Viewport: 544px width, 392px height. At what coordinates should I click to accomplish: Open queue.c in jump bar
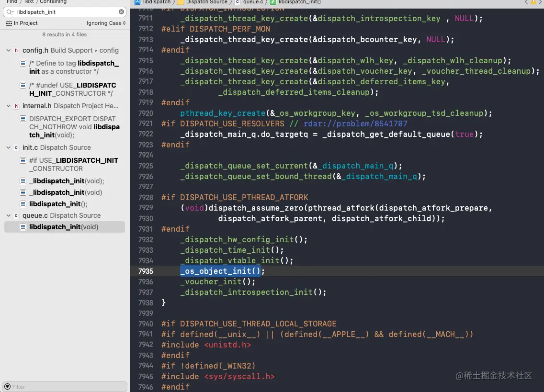pyautogui.click(x=249, y=2)
